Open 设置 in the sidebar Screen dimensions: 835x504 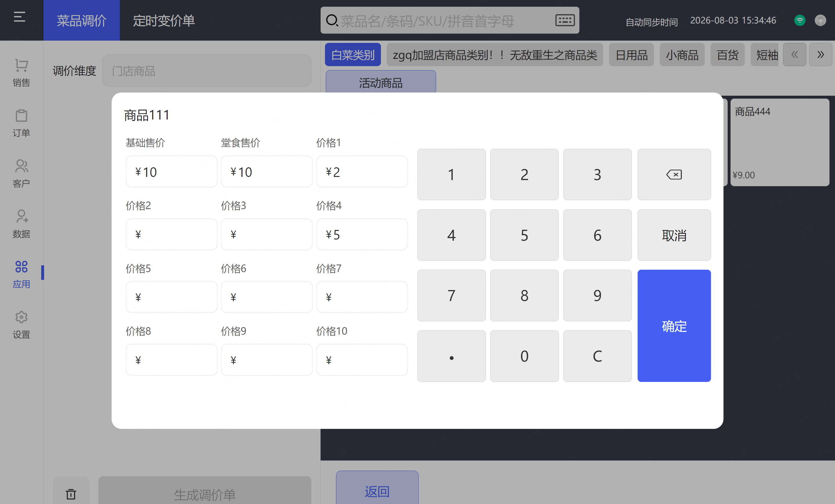coord(21,325)
